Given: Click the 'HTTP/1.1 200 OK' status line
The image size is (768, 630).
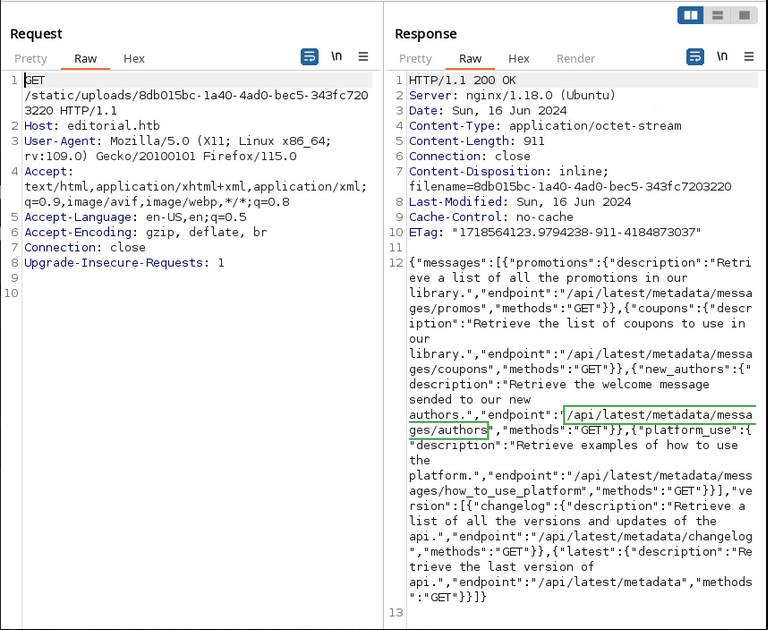Looking at the screenshot, I should pos(462,80).
